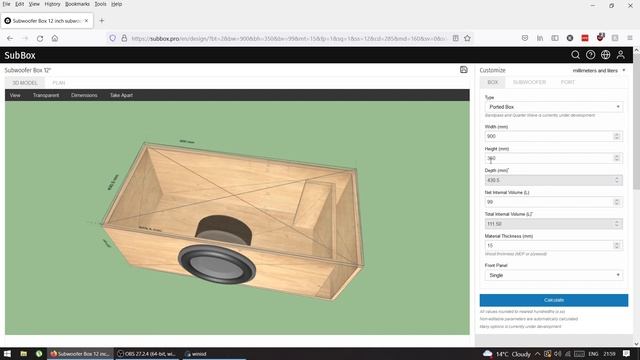Viewport: 640px width, 360px height.
Task: Click the tracking protection shield icon
Action: tap(112, 38)
